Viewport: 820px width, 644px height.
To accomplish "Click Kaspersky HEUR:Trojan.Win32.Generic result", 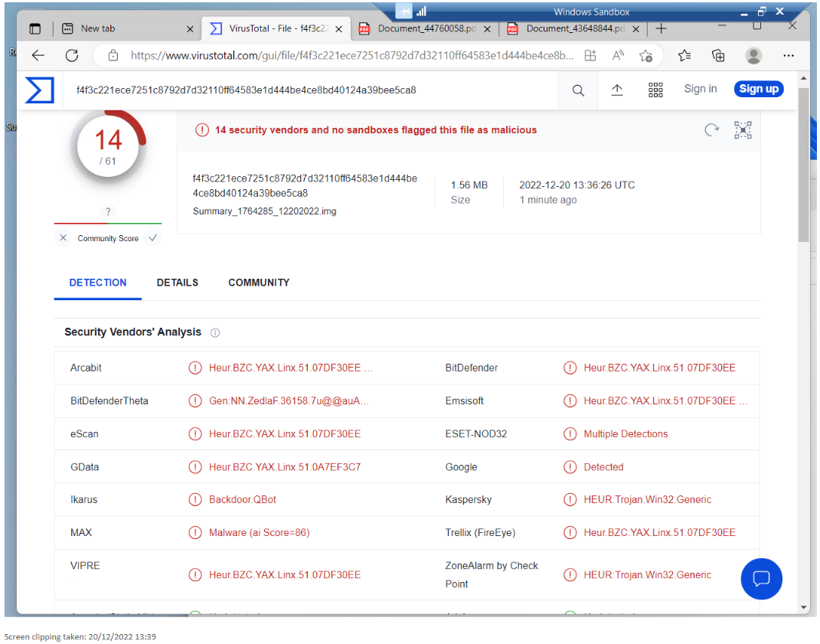I will pos(648,499).
